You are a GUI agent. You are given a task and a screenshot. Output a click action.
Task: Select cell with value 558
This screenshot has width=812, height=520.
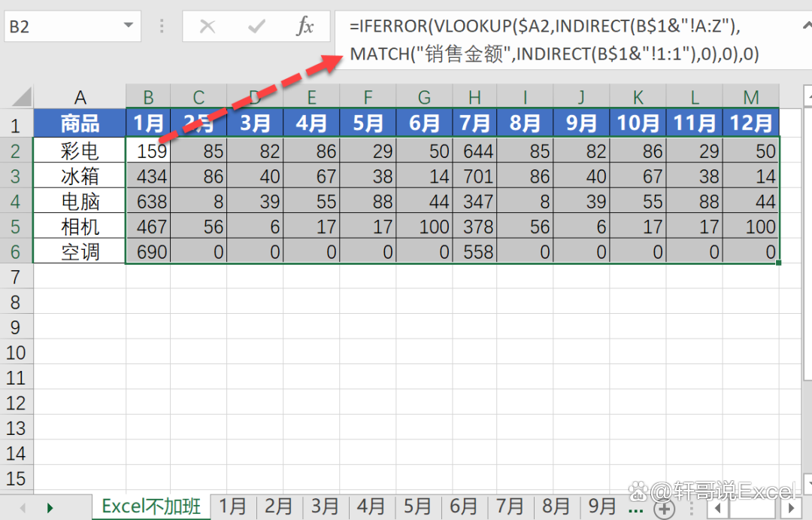(474, 252)
